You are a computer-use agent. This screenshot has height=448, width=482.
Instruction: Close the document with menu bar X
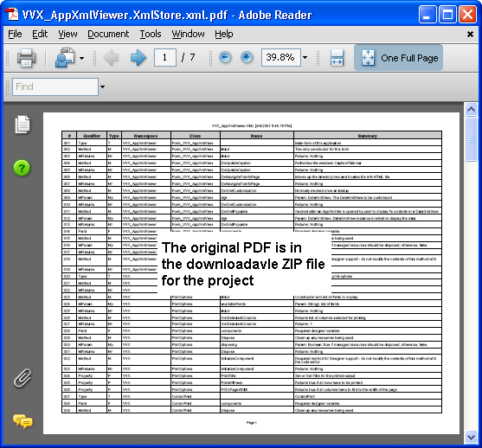click(470, 34)
